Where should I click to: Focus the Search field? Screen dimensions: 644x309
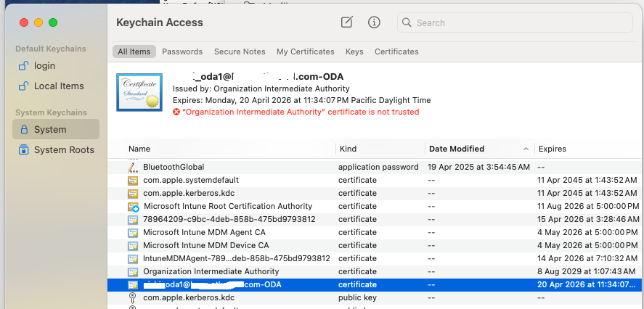coord(515,22)
